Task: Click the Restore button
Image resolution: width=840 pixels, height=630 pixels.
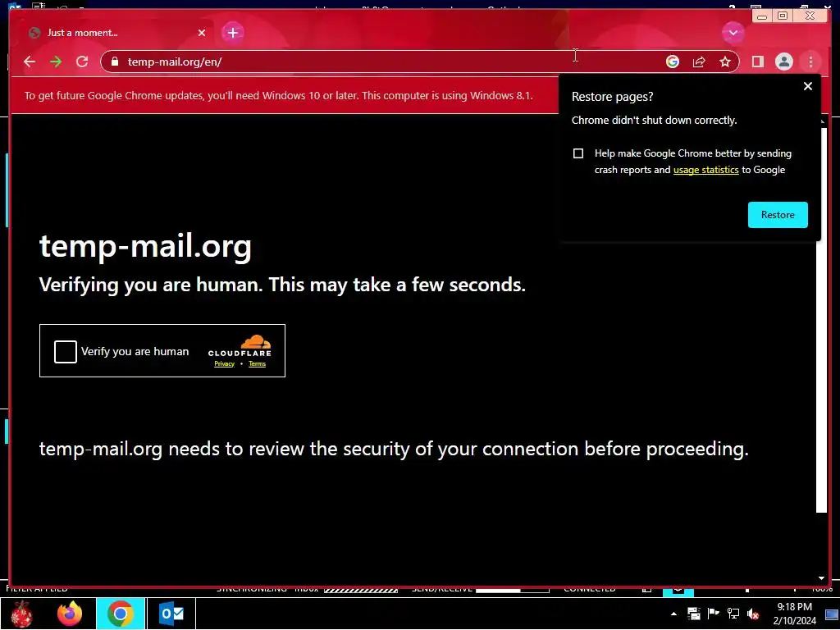Action: 778,215
